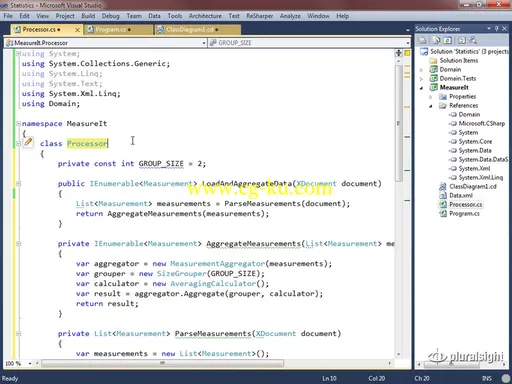Image resolution: width=512 pixels, height=384 pixels.
Task: Close the Solution Explorer panel
Action: 504,29
